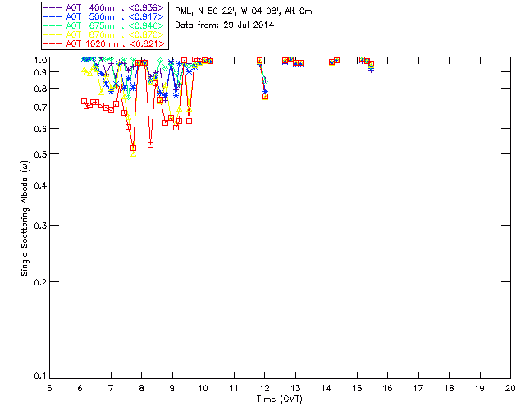The width and height of the screenshot is (525, 420).
Task: Click the mean value <0.821> in legend
Action: tap(147, 43)
